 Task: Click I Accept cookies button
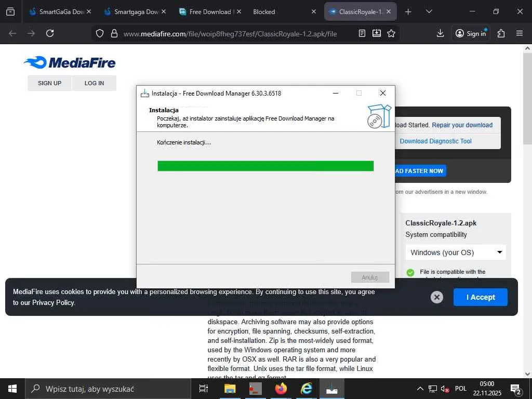pos(481,297)
